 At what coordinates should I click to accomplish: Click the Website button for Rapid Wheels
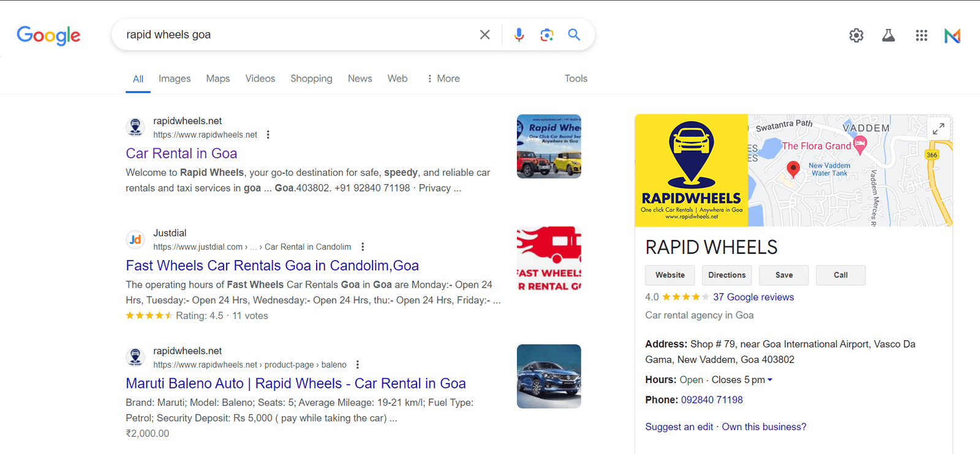[670, 275]
